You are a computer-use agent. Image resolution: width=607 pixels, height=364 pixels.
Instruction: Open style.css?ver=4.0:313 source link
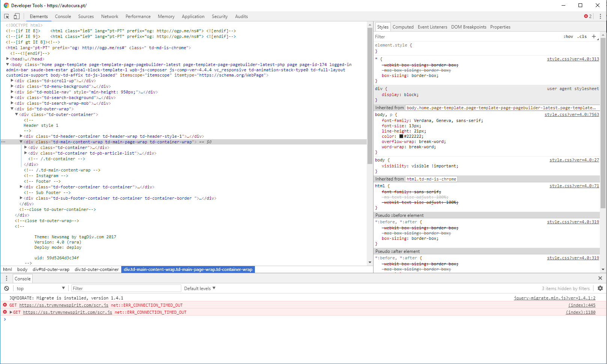pos(573,59)
